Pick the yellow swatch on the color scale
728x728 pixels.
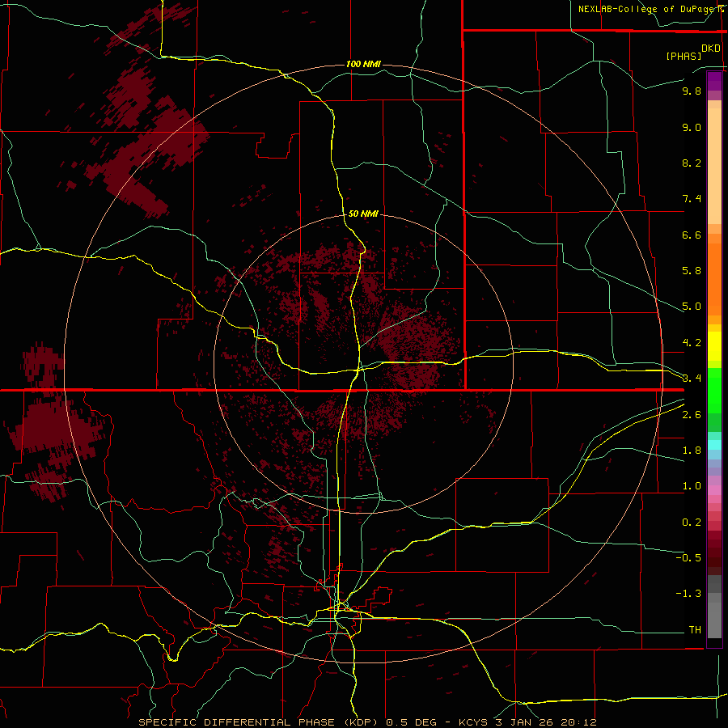click(x=714, y=346)
